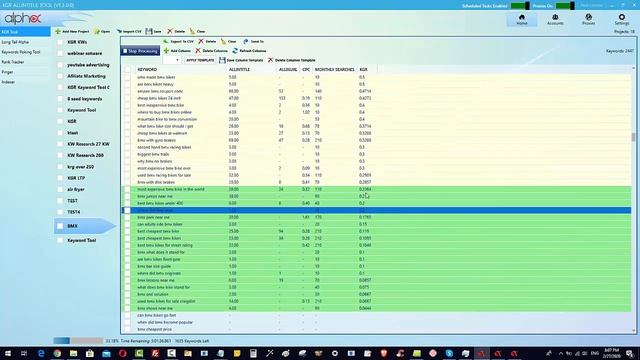Tick the select-all checkbox in the table header
This screenshot has height=360, width=640.
[128, 70]
